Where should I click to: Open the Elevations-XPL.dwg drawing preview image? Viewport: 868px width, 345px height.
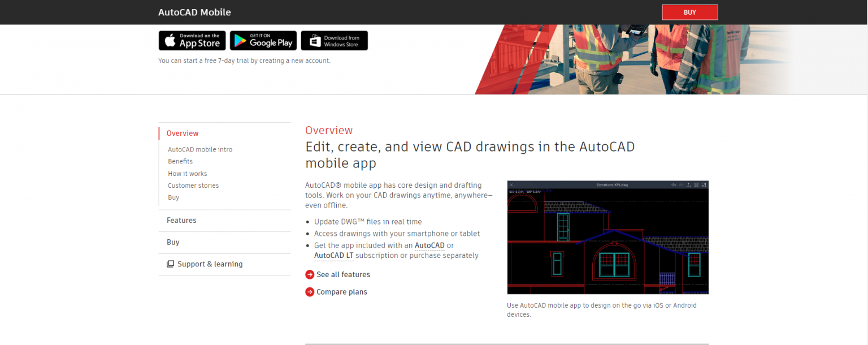tap(608, 240)
